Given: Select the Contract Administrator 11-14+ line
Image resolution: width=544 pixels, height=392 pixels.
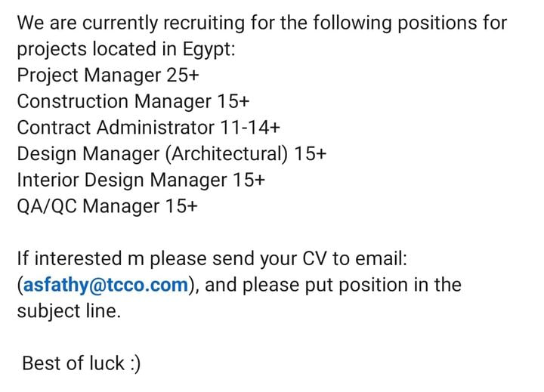Looking at the screenshot, I should click(x=149, y=128).
